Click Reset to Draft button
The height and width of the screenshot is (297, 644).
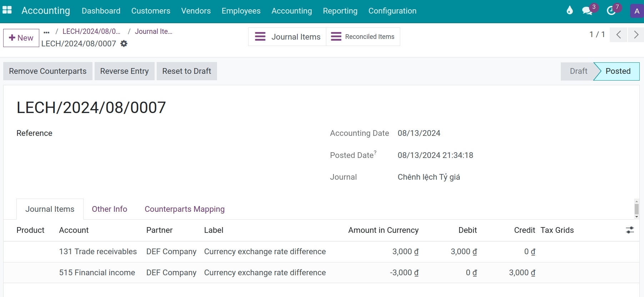[x=187, y=71]
